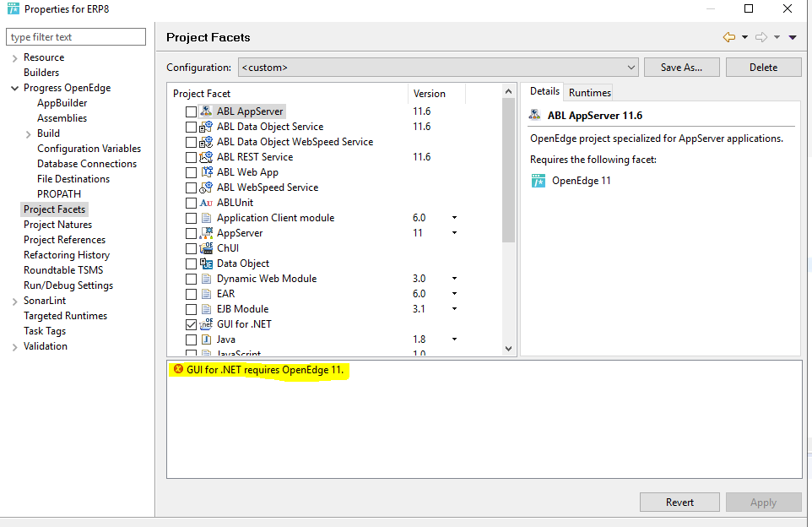
Task: Click the red error icon in message area
Action: pos(179,369)
